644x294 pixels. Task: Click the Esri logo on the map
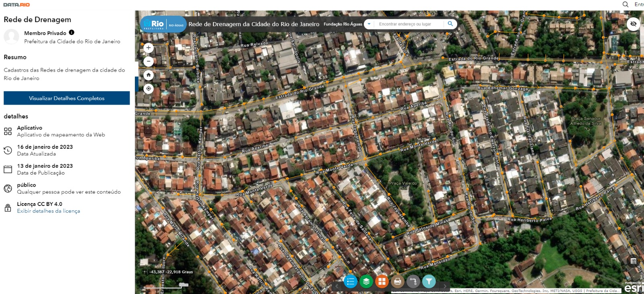(634, 287)
